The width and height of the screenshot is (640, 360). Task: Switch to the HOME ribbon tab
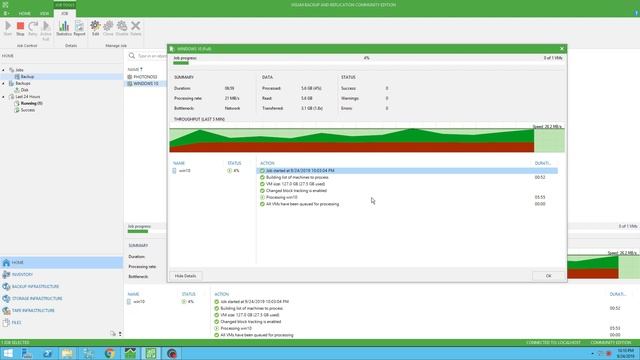click(24, 13)
